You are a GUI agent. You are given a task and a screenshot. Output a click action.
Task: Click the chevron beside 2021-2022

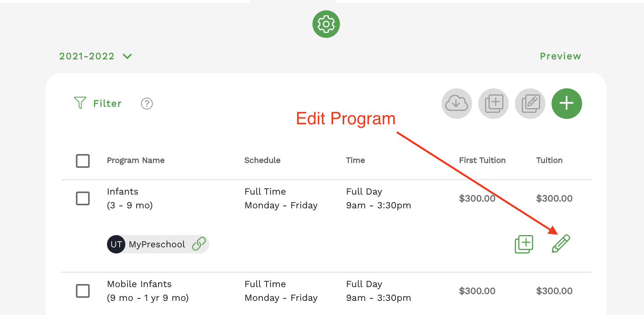click(x=127, y=57)
